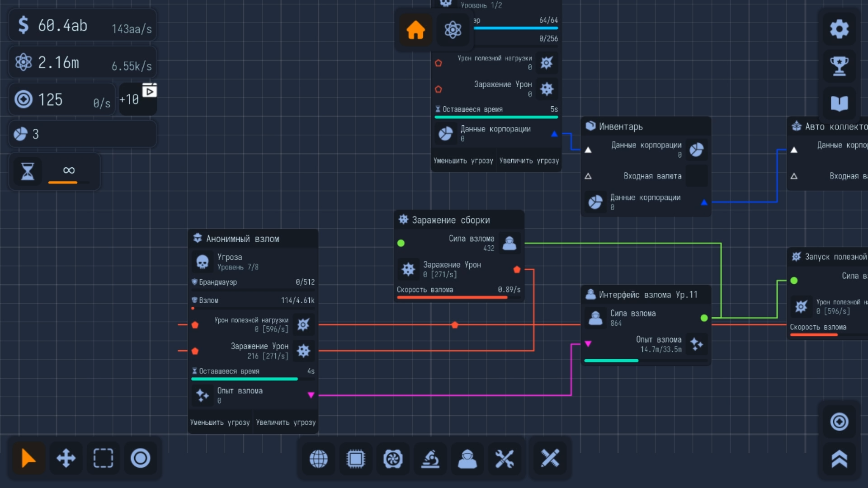868x488 pixels.
Task: Open the globe network category
Action: pyautogui.click(x=318, y=459)
